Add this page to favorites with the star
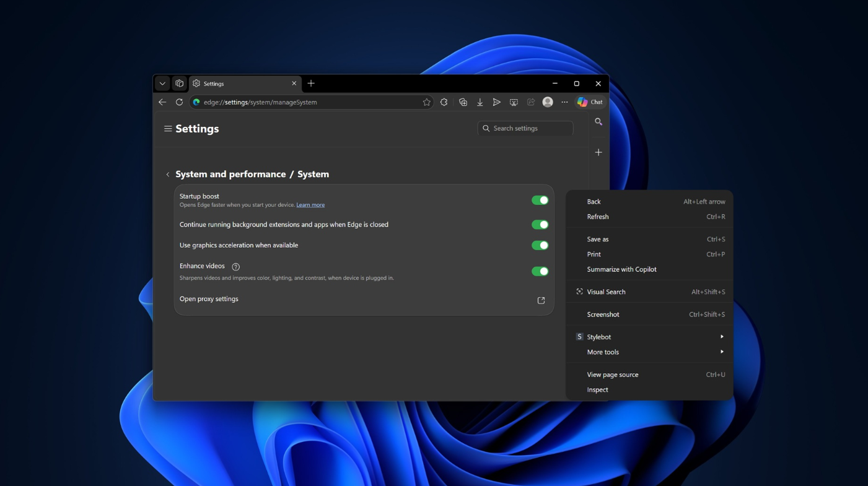The image size is (868, 486). [x=426, y=102]
